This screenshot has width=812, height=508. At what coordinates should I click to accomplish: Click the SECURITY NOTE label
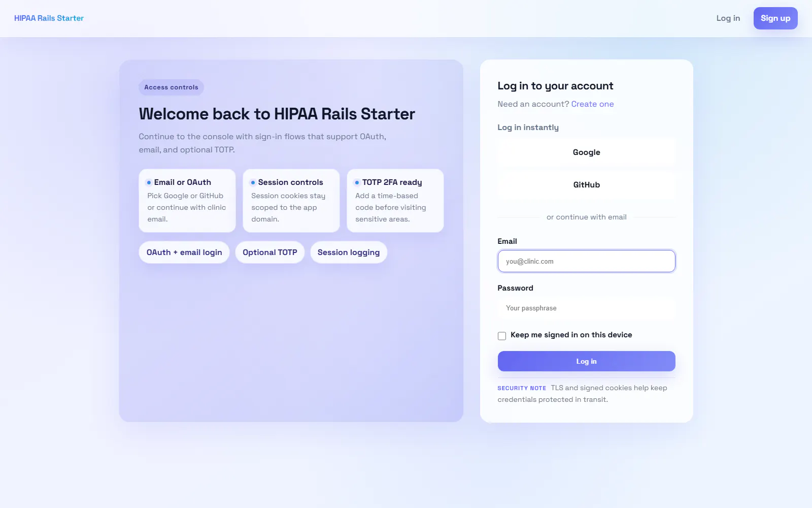[x=522, y=388]
